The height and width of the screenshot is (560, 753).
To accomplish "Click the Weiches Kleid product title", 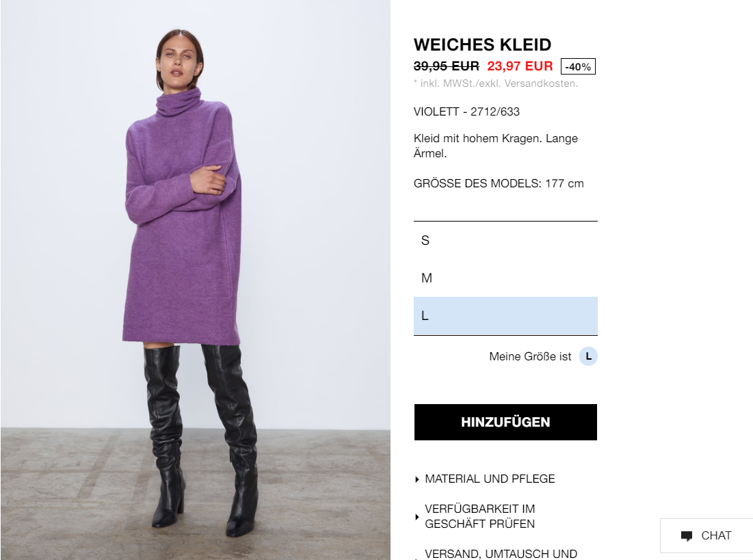I will click(x=483, y=44).
